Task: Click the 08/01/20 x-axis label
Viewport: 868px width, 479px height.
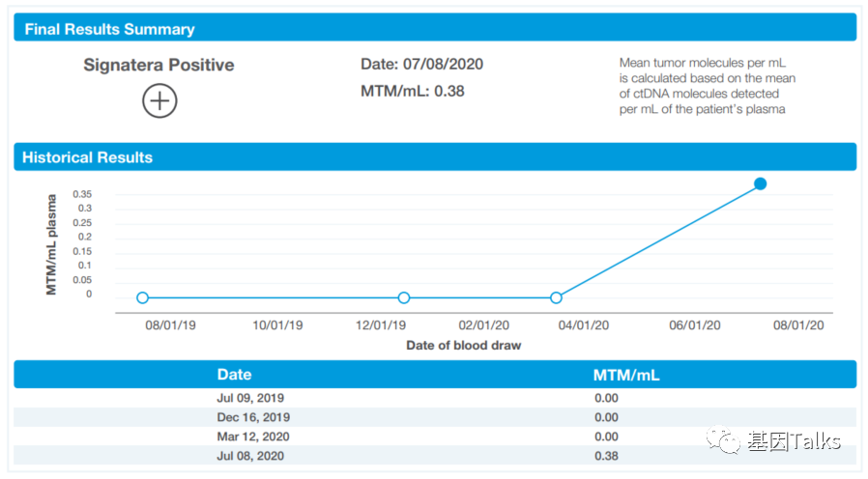Action: (798, 325)
